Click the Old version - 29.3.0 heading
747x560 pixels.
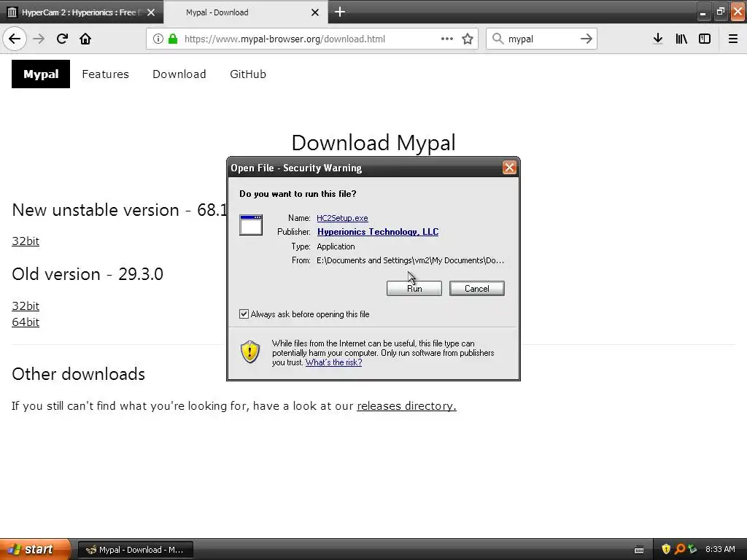point(88,274)
